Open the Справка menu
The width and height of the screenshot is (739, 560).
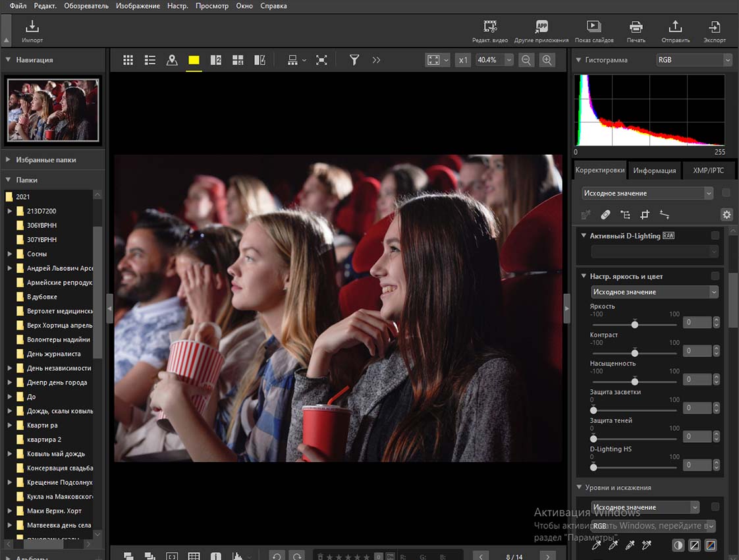coord(273,6)
